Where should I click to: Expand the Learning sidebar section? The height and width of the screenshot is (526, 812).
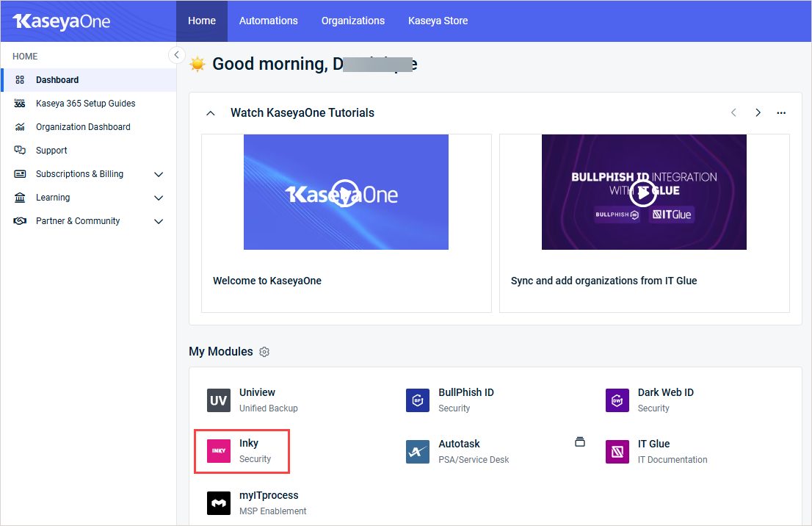tap(159, 198)
